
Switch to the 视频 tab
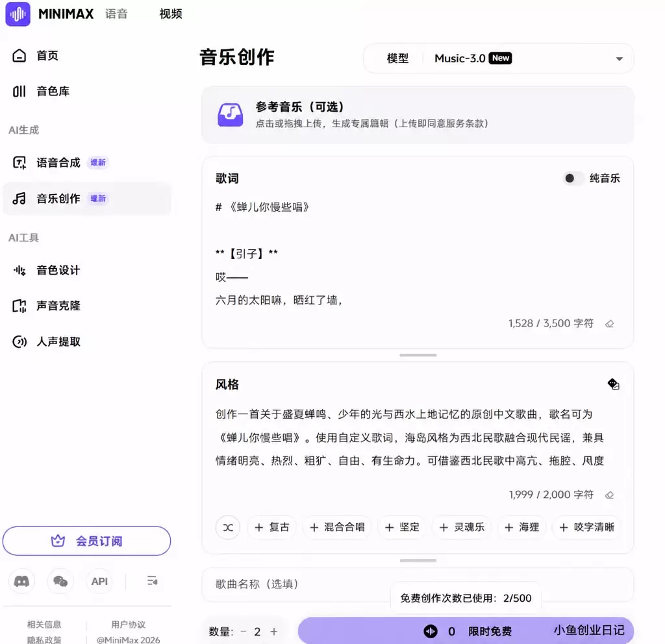171,14
